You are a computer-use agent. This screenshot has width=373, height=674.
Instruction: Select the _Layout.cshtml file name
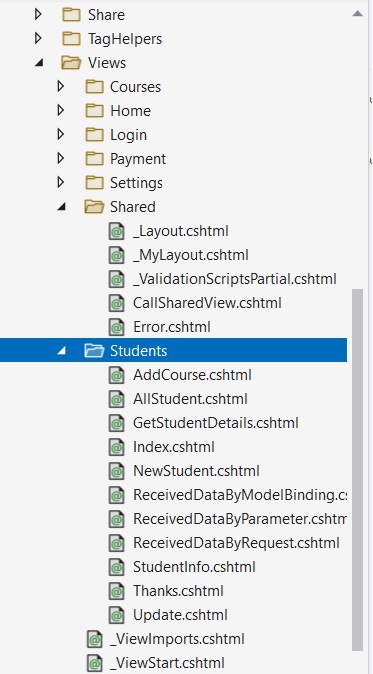[180, 231]
